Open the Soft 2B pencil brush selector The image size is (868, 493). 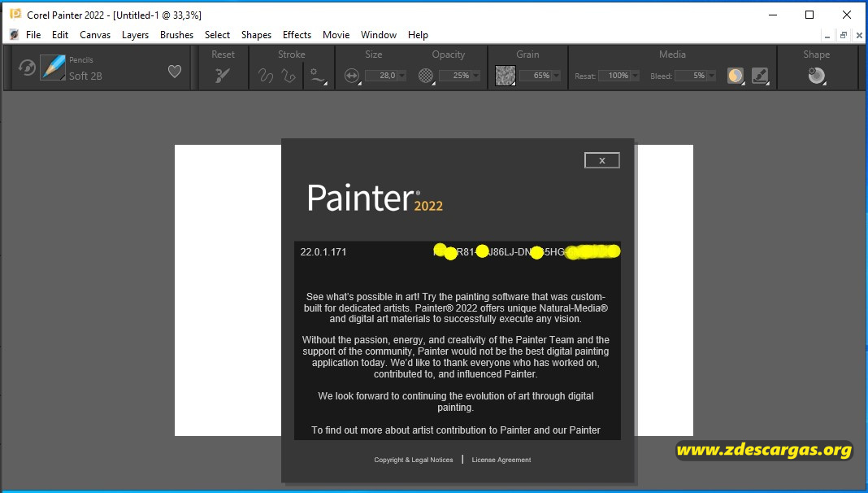coord(53,68)
